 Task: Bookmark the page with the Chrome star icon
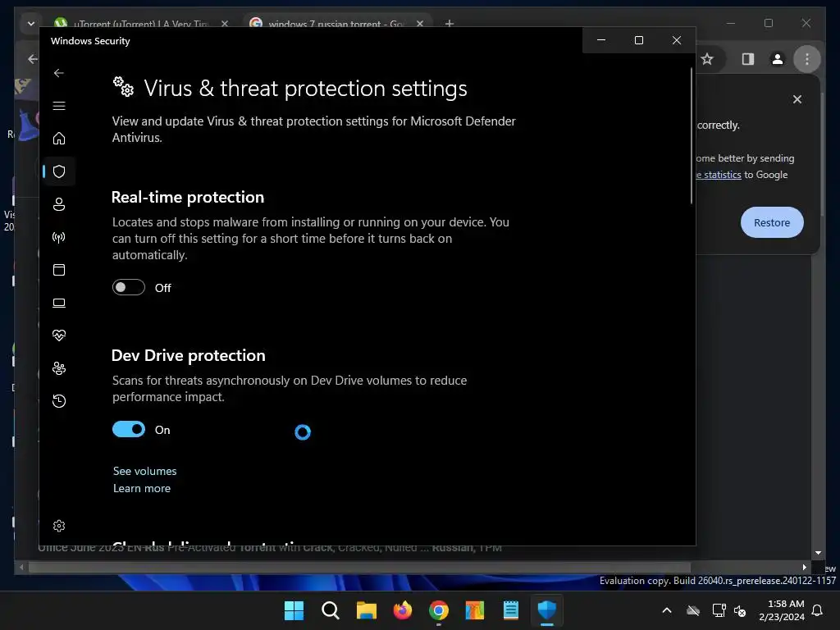pyautogui.click(x=707, y=59)
